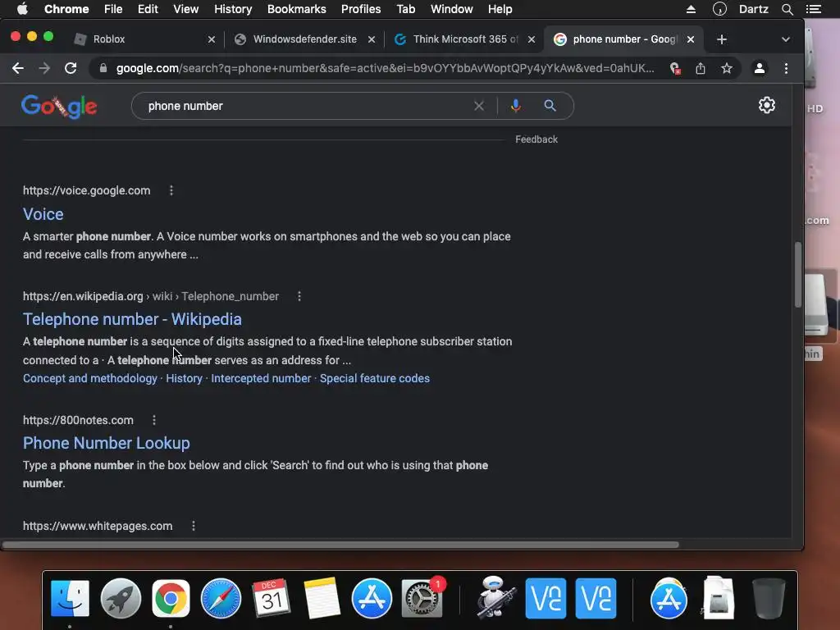Open a new browser tab

pos(722,39)
